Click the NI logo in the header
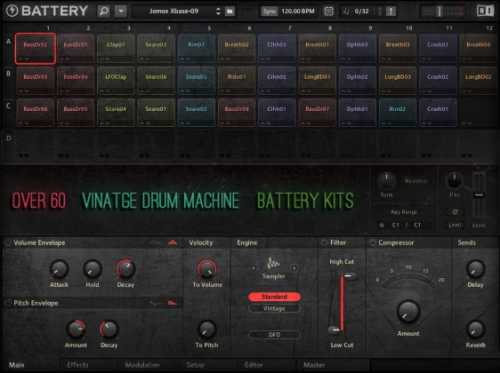The height and width of the screenshot is (373, 500). [x=485, y=11]
